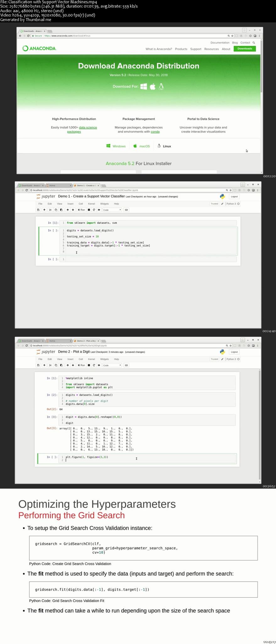Open the Cell menu in Demo 2 notebook
This screenshot has width=276, height=644.
81,359
